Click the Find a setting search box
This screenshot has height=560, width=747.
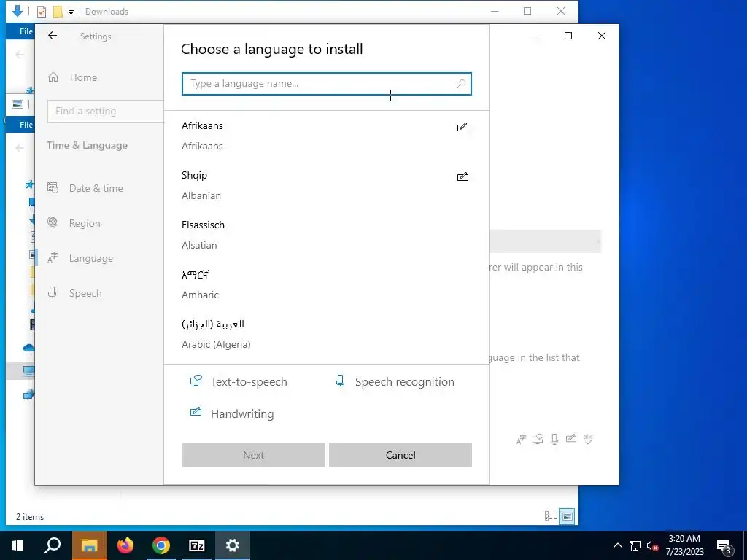[105, 112]
